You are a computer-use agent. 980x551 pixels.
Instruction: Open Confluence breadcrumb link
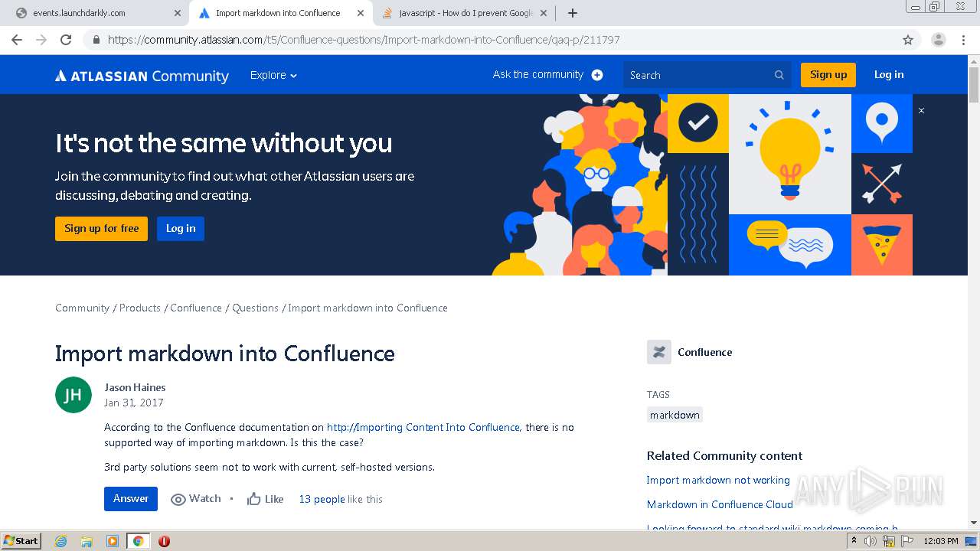coord(196,308)
